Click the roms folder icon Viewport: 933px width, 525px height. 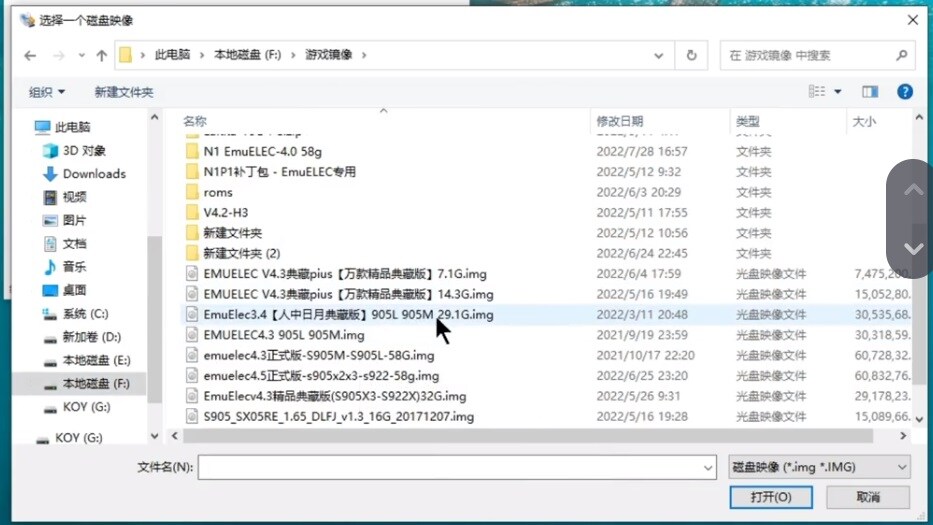(192, 192)
